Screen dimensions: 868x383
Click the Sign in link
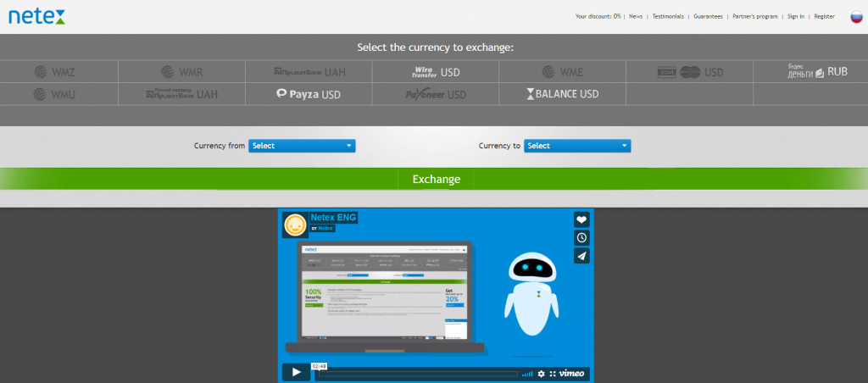coord(796,17)
